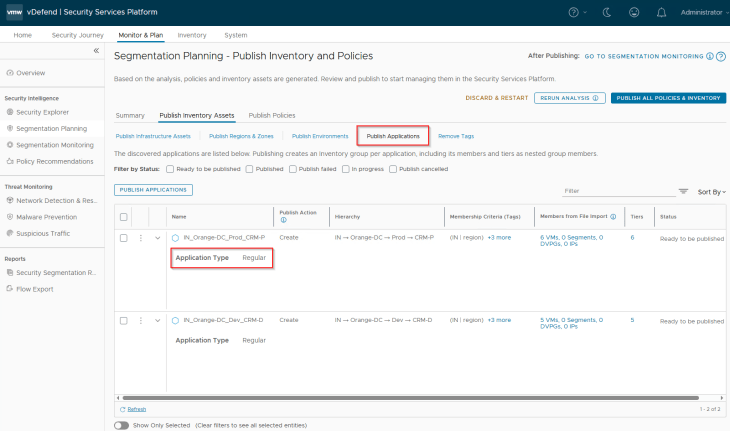This screenshot has height=431, width=730.
Task: Collapse the left sidebar with double chevron
Action: (96, 50)
